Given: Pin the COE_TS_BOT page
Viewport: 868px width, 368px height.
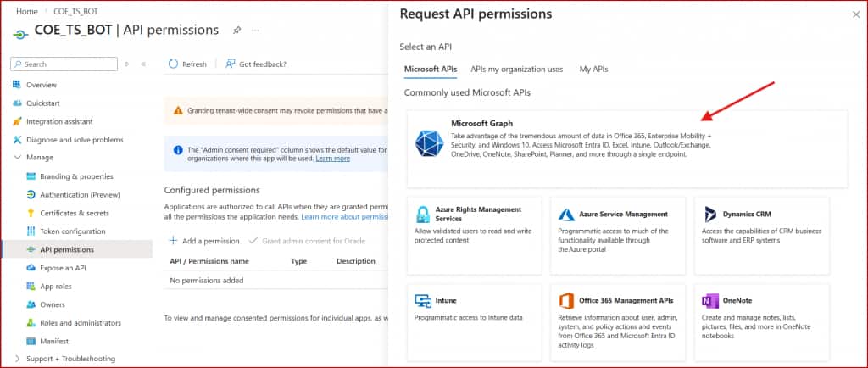Looking at the screenshot, I should 237,30.
